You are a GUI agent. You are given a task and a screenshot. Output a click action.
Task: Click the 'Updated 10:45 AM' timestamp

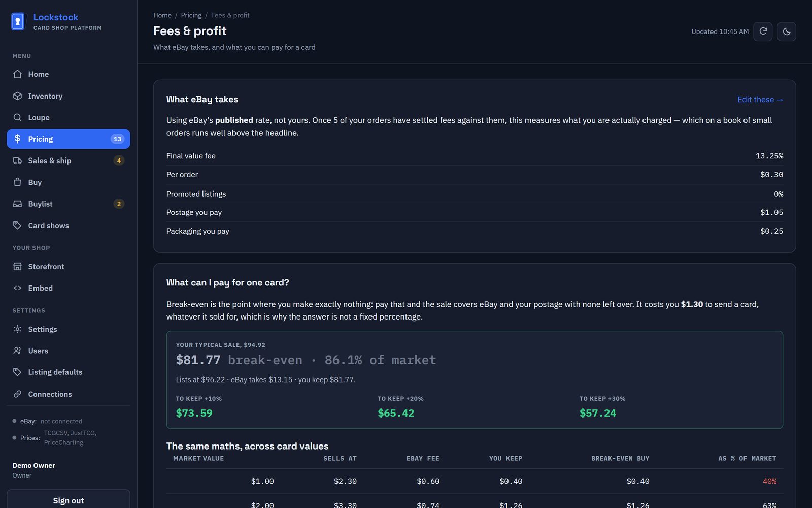720,31
